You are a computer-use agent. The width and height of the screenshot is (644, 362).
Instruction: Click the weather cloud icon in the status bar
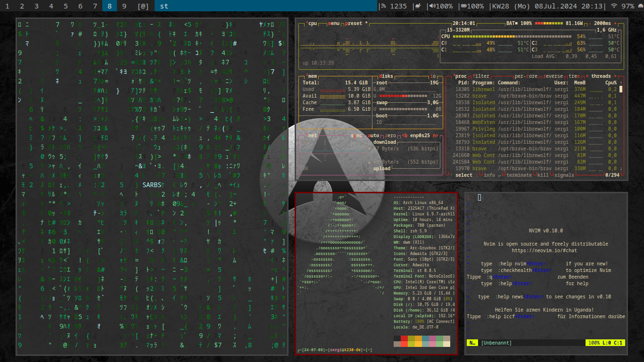pos(417,6)
